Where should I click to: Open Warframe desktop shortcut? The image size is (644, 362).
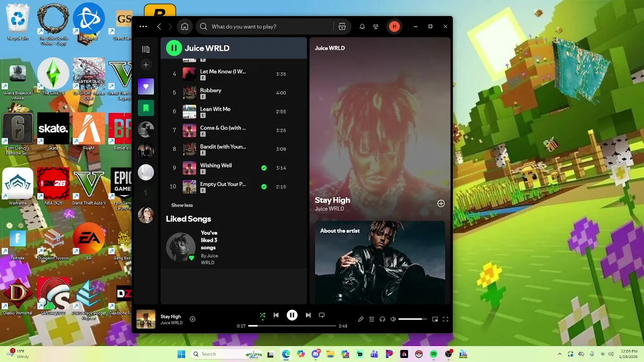point(18,187)
